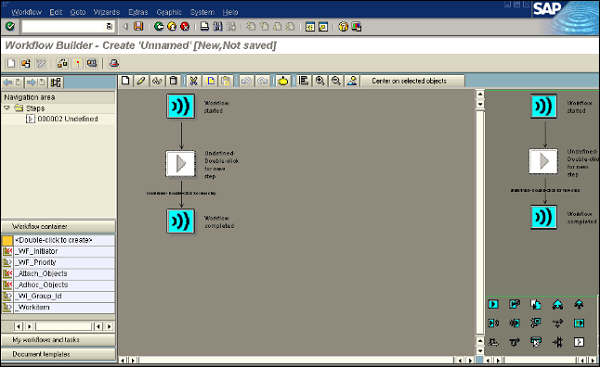This screenshot has width=600, height=367.
Task: Click the trash can Delete icon
Action: [173, 81]
